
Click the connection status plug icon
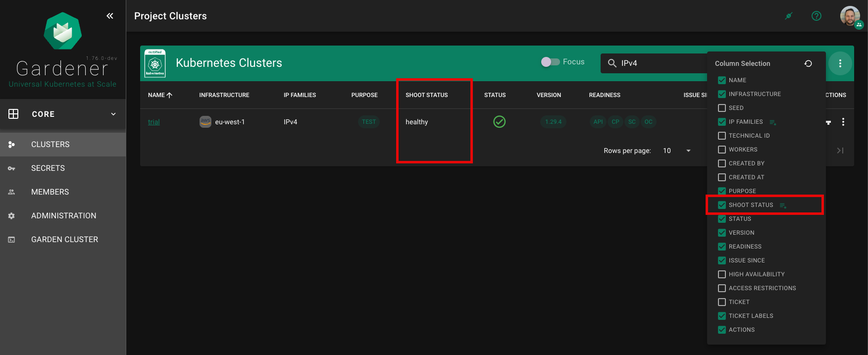789,16
